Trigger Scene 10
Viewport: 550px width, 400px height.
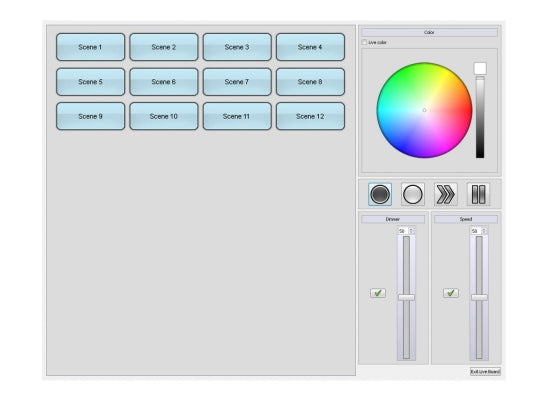[x=164, y=116]
